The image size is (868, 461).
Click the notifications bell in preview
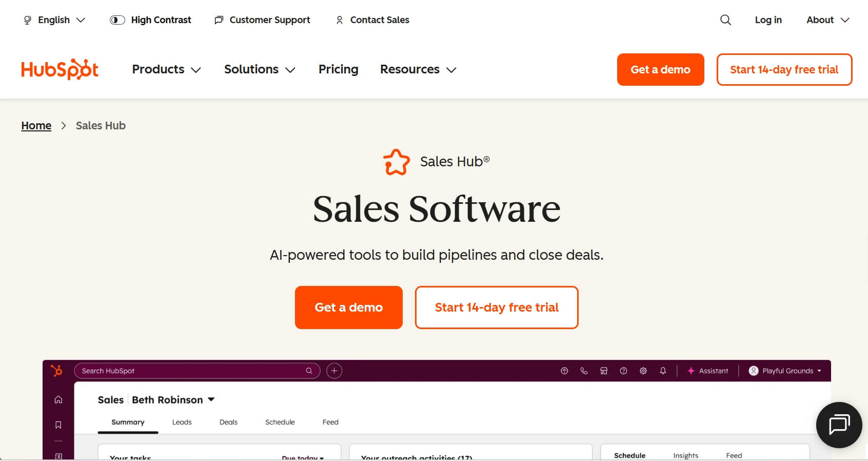pyautogui.click(x=663, y=371)
